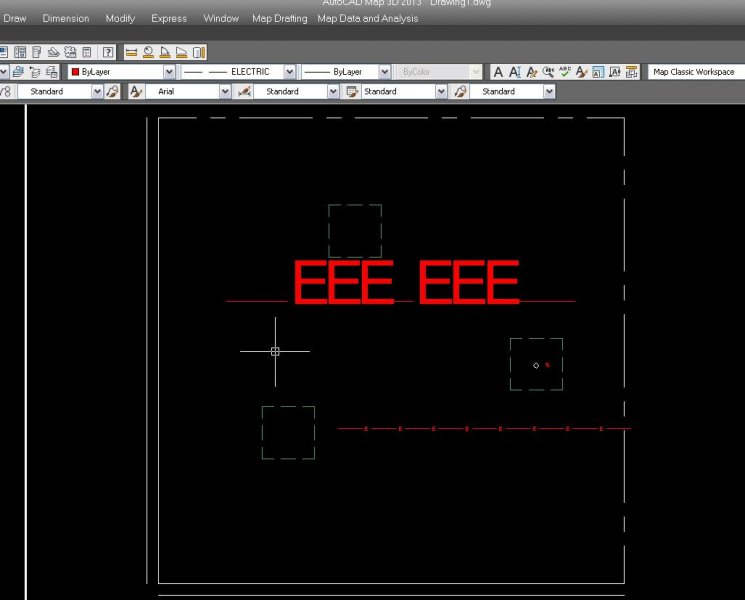Expand the Arial text style dropdown

pyautogui.click(x=225, y=91)
